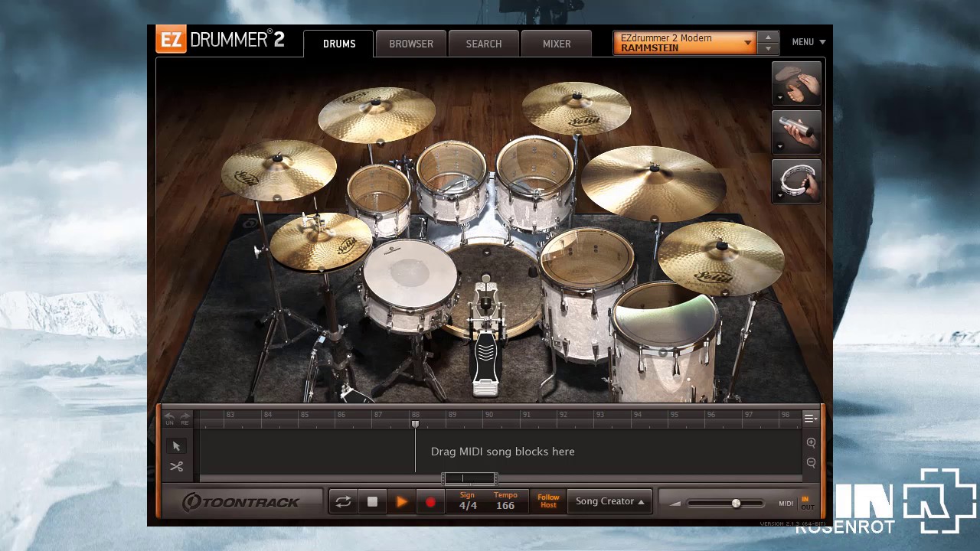Click the playhead marker at bar 88

pyautogui.click(x=415, y=423)
